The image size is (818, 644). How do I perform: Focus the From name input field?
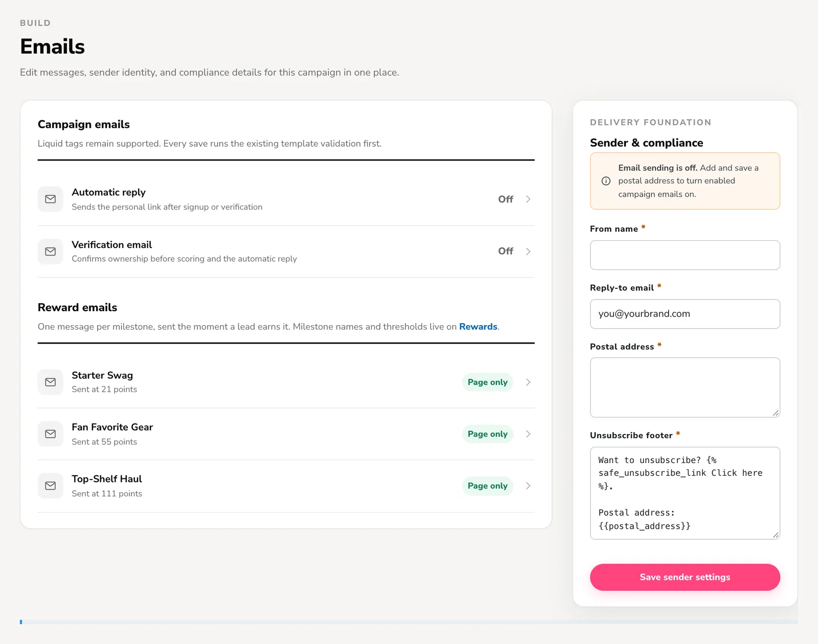[x=685, y=255]
